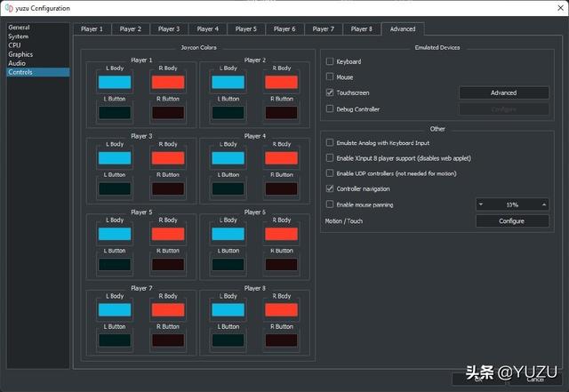Click the Advanced tab

[403, 29]
